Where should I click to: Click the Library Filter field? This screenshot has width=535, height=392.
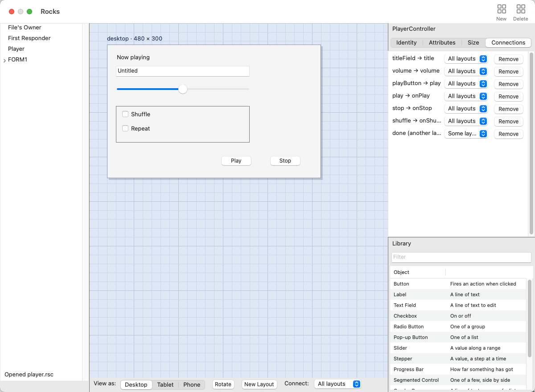(x=461, y=257)
